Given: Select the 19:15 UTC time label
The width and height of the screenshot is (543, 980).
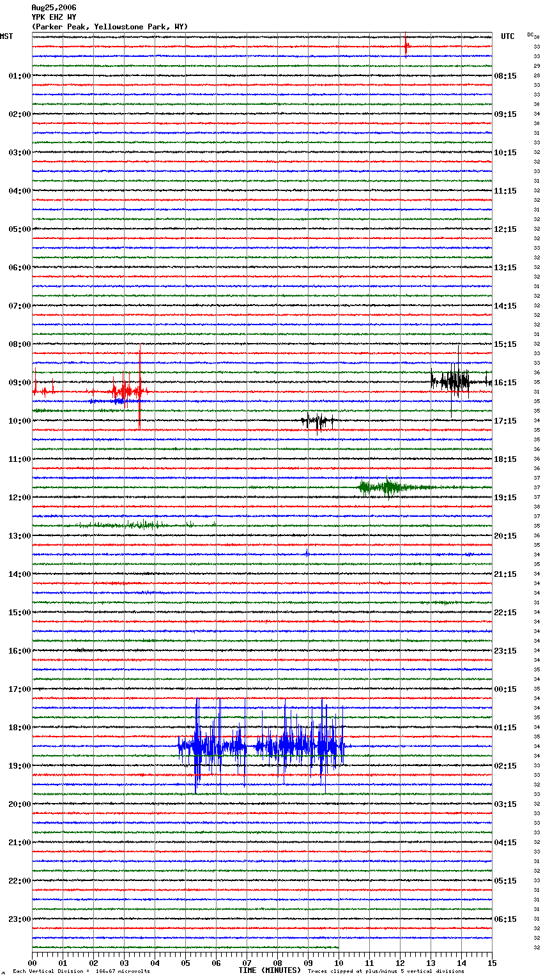Looking at the screenshot, I should point(505,498).
